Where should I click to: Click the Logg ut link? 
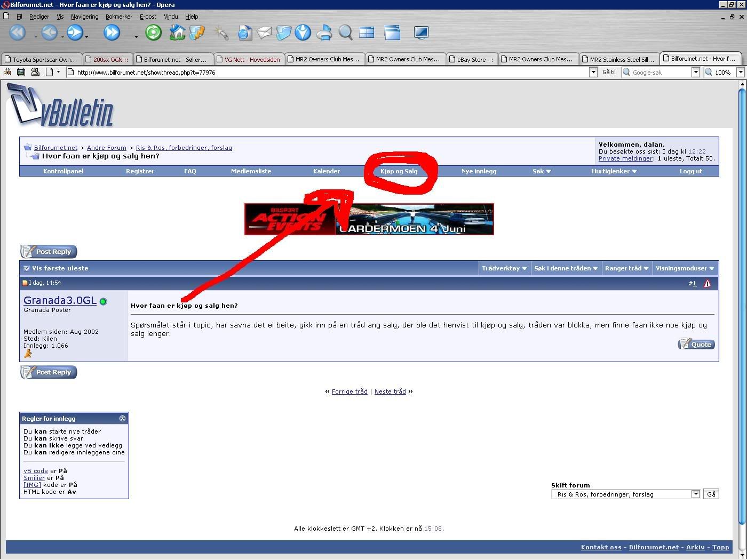[691, 171]
